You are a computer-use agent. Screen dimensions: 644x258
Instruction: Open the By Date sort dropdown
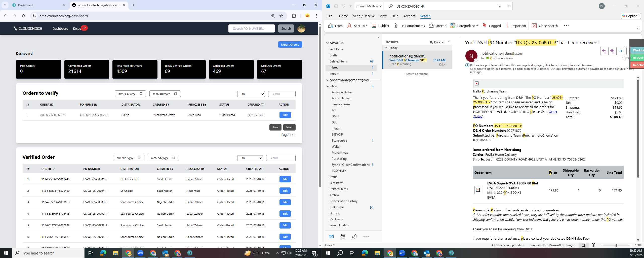[437, 42]
